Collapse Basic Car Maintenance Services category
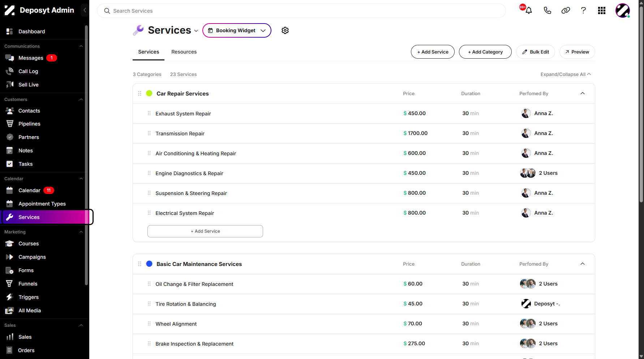The image size is (644, 359). point(583,264)
